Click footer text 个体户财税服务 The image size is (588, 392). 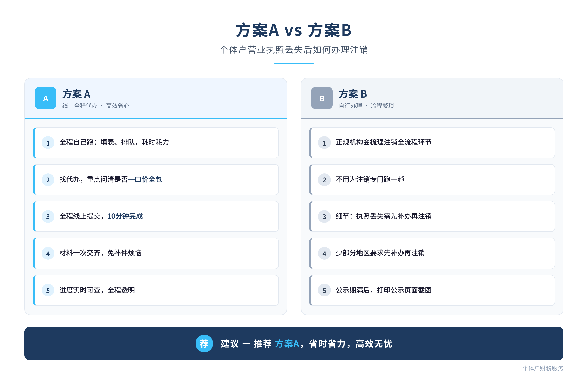tap(543, 368)
